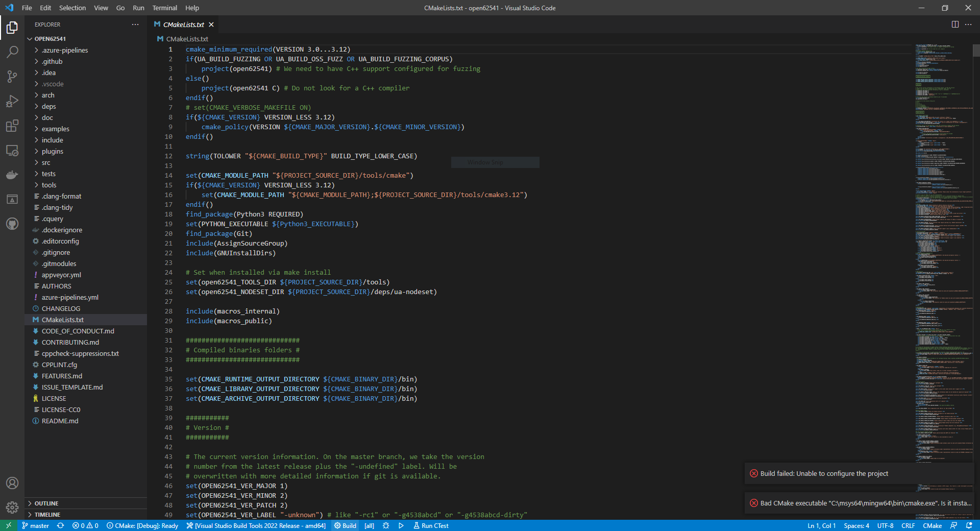
Task: Open the Run and Debug view
Action: [12, 101]
